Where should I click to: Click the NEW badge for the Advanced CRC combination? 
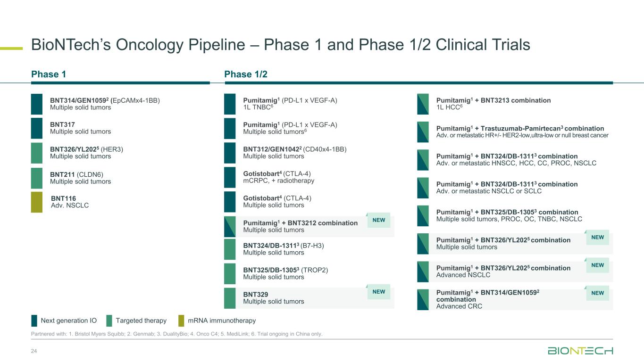coord(597,293)
